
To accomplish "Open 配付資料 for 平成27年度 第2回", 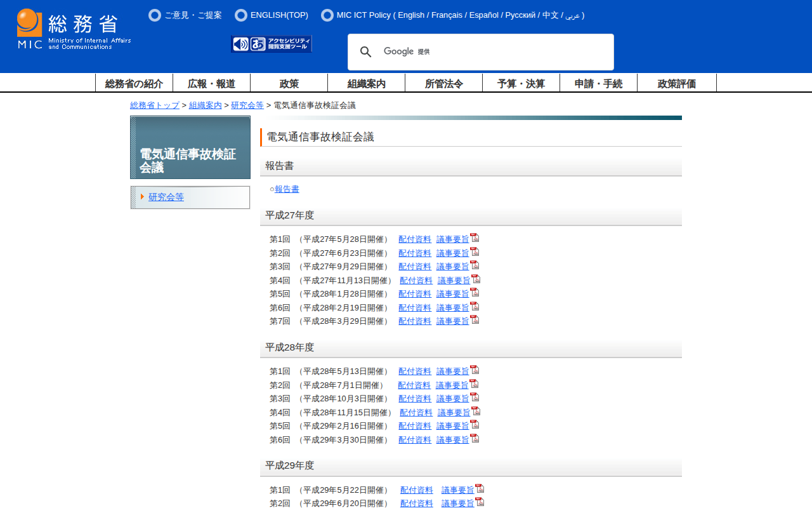I will pos(415,253).
